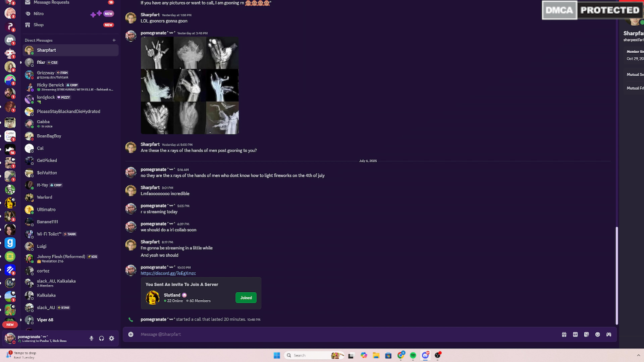Open the Sharpfart direct message
Viewport: 644px width, 362px height.
(70, 50)
